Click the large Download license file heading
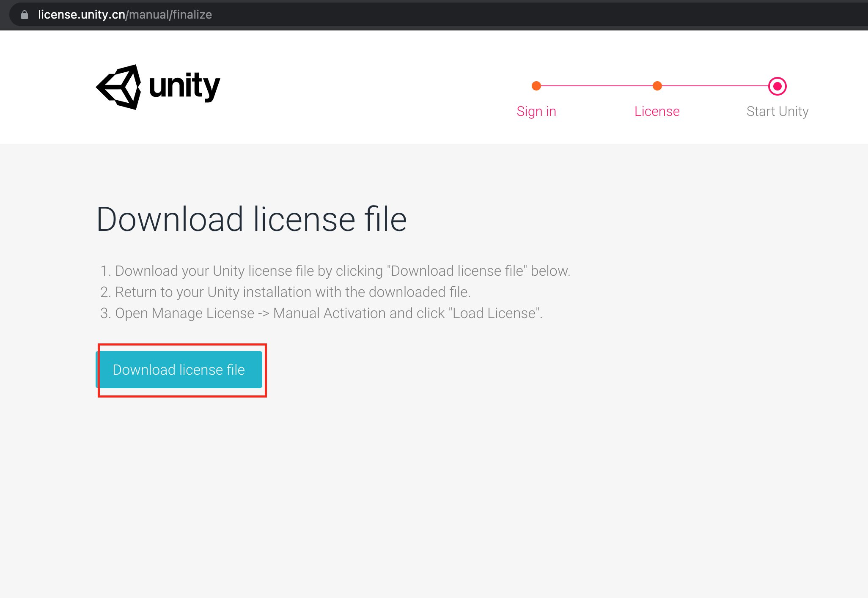The image size is (868, 598). click(251, 219)
